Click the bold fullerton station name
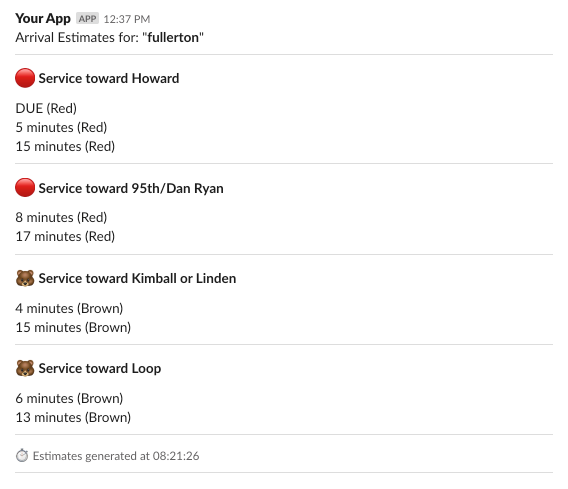568x489 pixels. [173, 38]
